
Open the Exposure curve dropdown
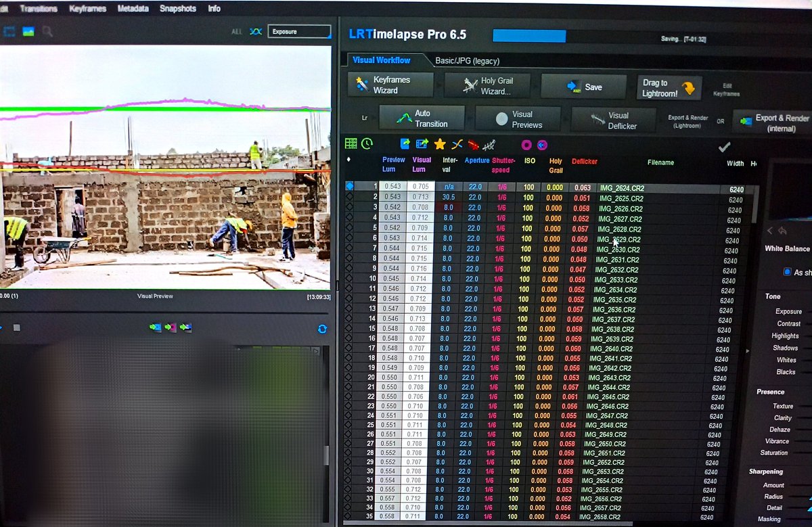tap(299, 31)
